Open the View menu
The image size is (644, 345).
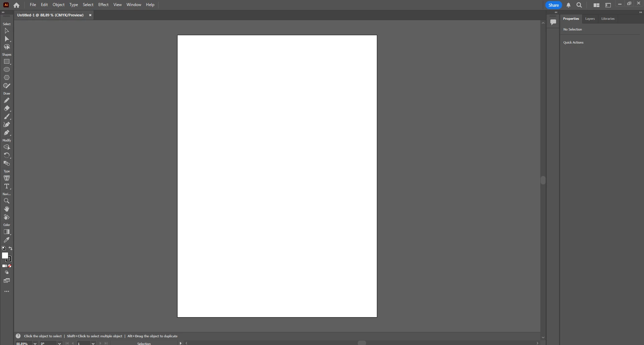117,5
